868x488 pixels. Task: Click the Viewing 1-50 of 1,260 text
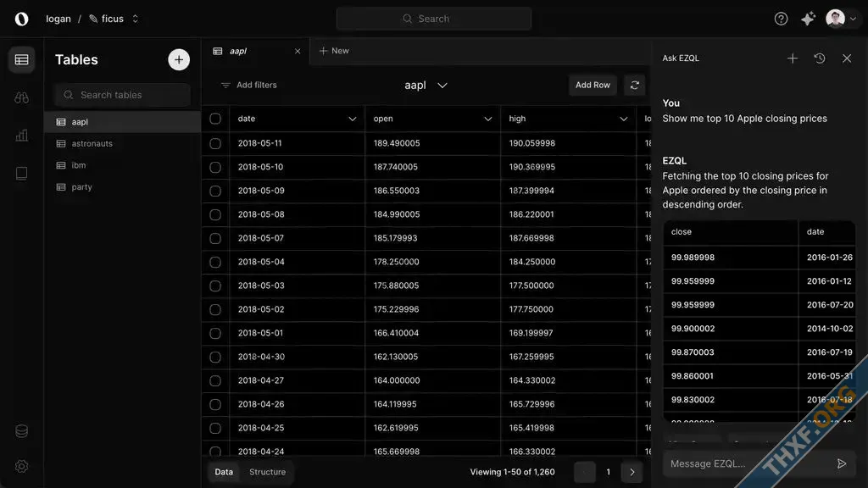pyautogui.click(x=512, y=472)
